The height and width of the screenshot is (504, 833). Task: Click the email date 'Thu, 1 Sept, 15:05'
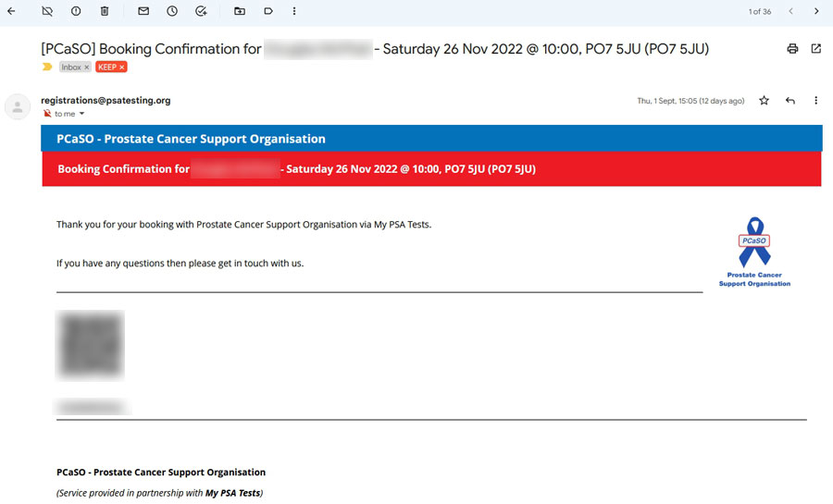pos(690,101)
